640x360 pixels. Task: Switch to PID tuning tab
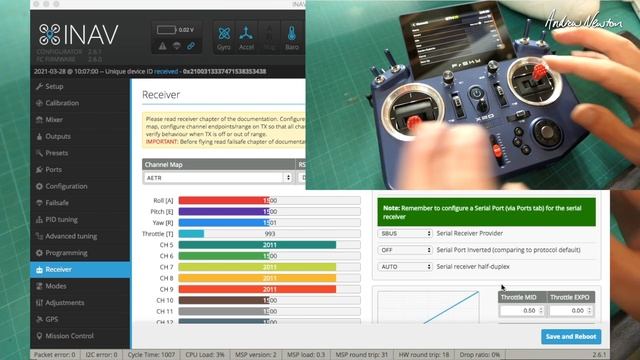(80, 220)
